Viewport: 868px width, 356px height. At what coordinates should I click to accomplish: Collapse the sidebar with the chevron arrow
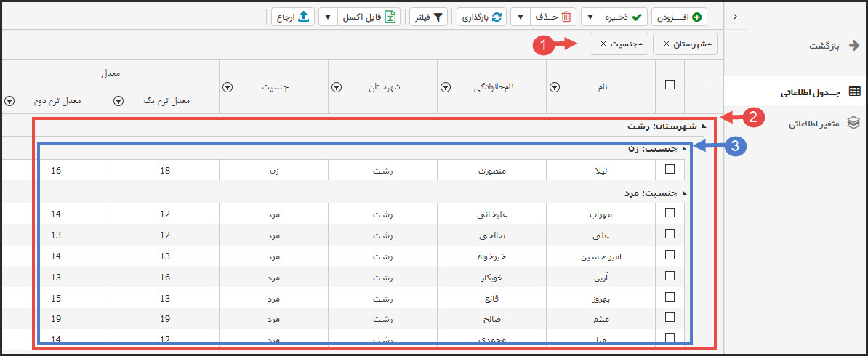point(735,17)
